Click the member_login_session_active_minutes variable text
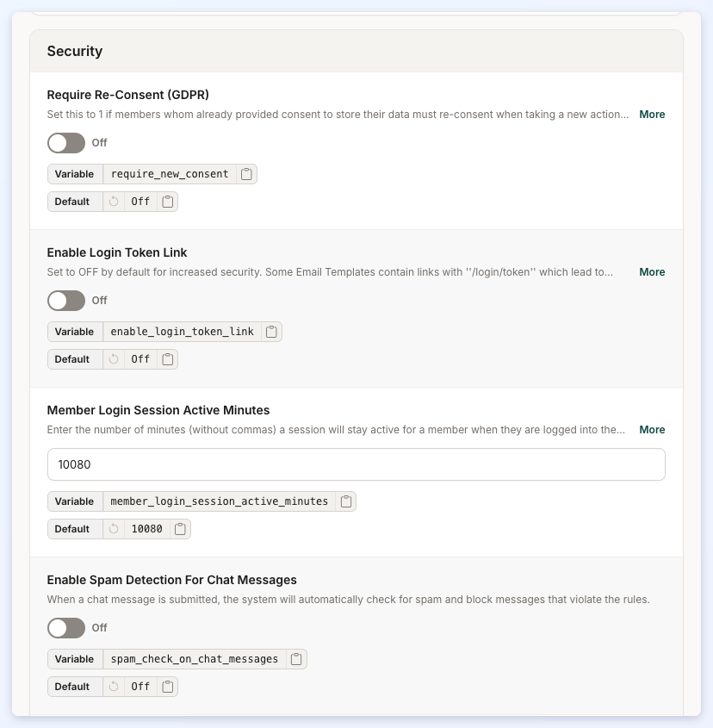 219,501
